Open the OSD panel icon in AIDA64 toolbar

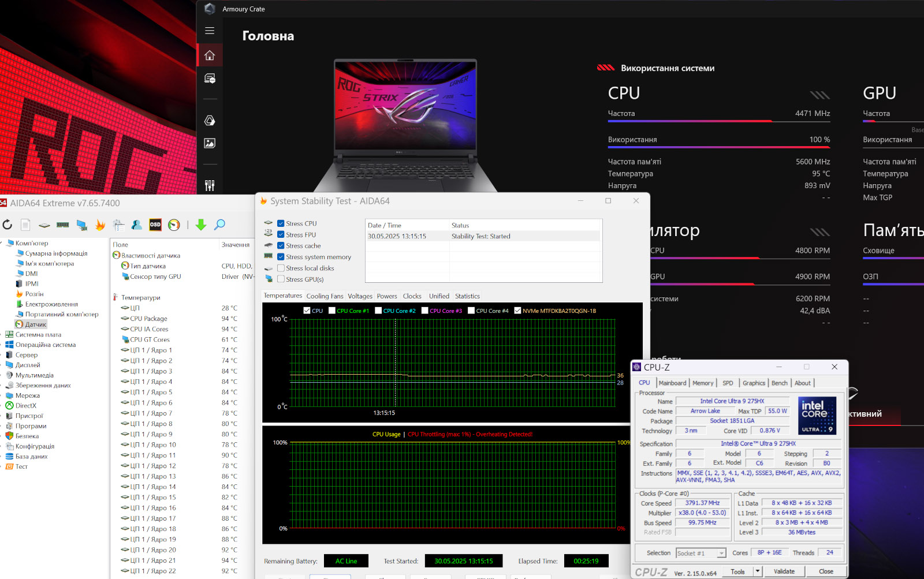coord(155,225)
